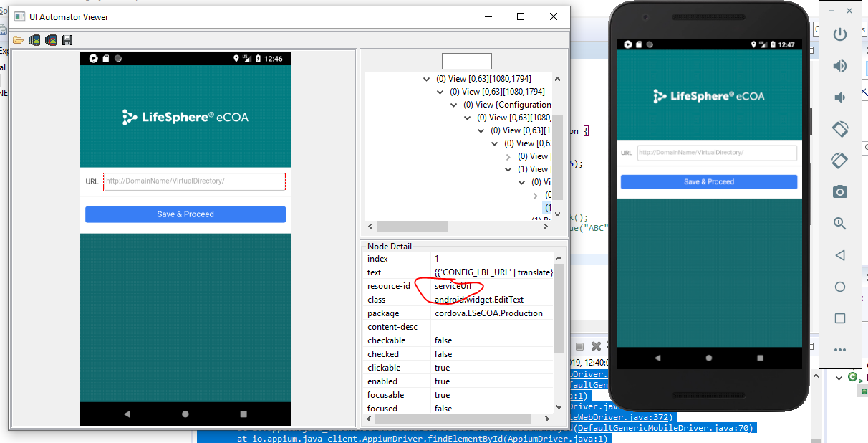
Task: Save the dump with the floppy disk icon
Action: click(67, 40)
